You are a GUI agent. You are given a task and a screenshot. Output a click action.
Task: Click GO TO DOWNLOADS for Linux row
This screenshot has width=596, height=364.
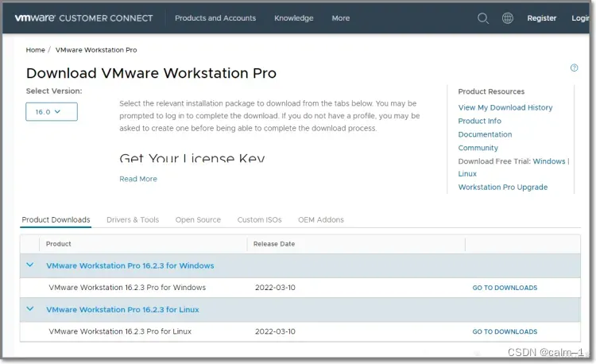pyautogui.click(x=505, y=331)
